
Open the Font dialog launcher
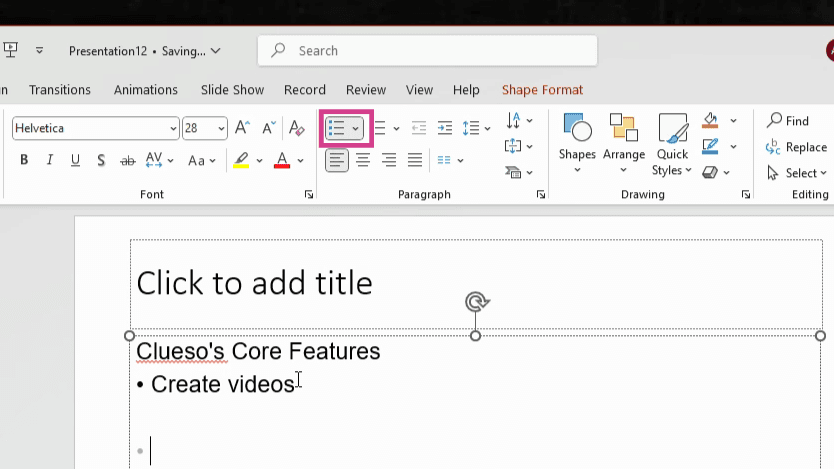point(308,195)
